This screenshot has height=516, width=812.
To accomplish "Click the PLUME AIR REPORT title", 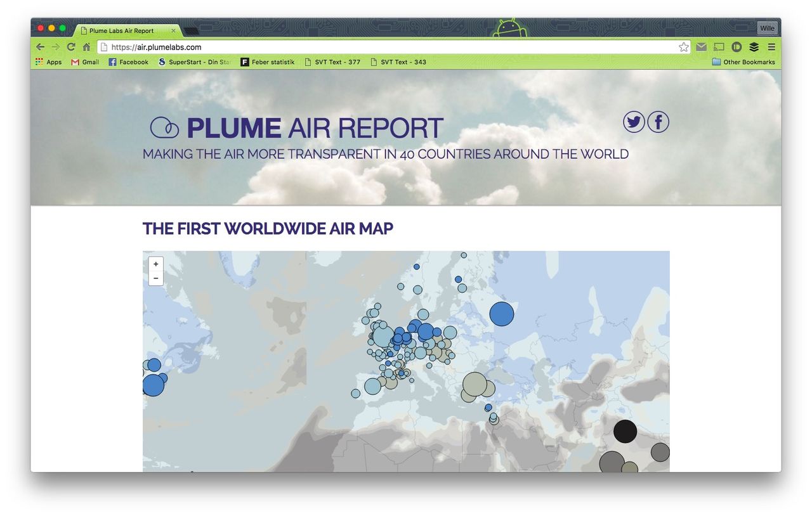I will (x=315, y=128).
